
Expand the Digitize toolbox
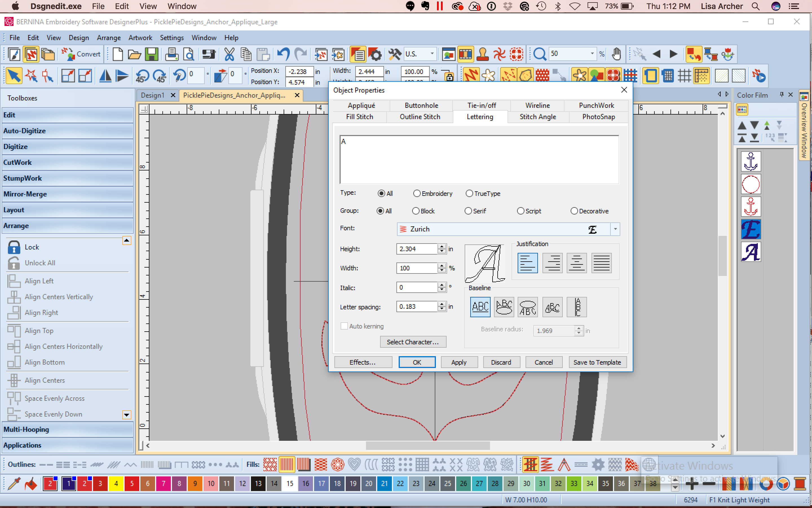(x=67, y=147)
